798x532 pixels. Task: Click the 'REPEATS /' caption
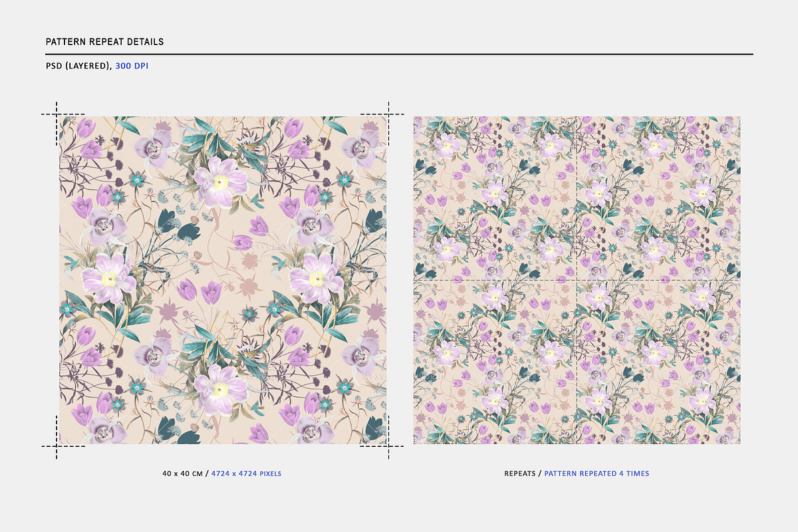[x=522, y=473]
